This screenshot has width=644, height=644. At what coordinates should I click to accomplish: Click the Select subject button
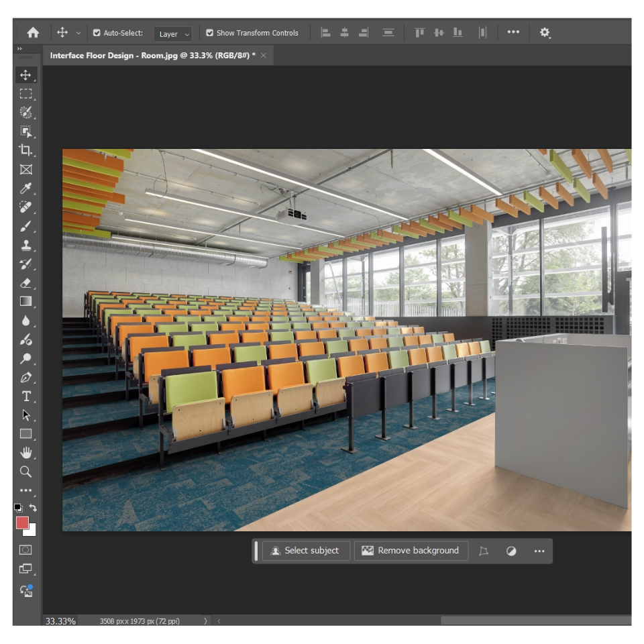click(x=305, y=551)
